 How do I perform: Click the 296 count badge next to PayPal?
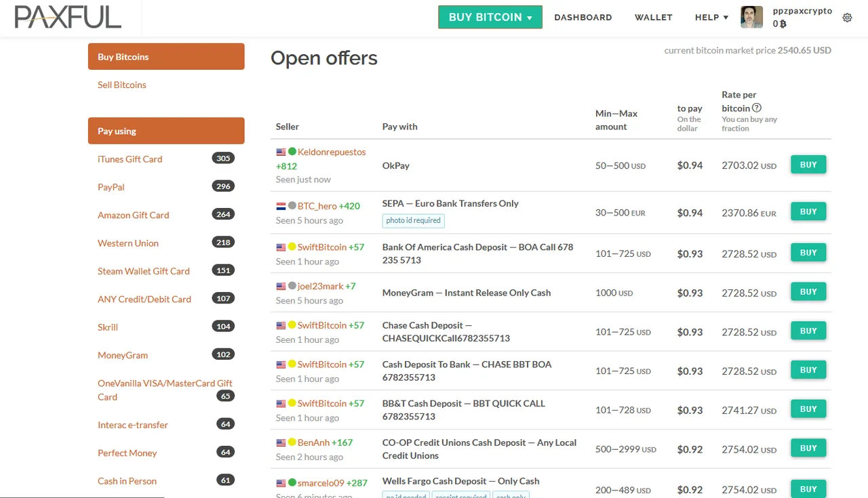pyautogui.click(x=223, y=186)
